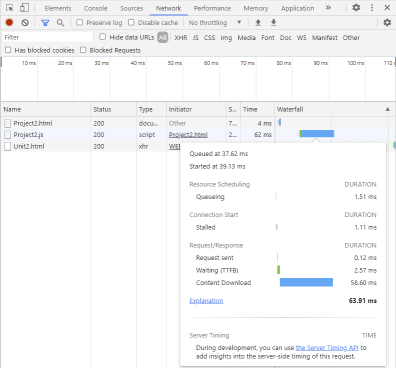Viewport: 396px width, 368px height.
Task: Import HAR file upload arrow icon
Action: pyautogui.click(x=258, y=23)
